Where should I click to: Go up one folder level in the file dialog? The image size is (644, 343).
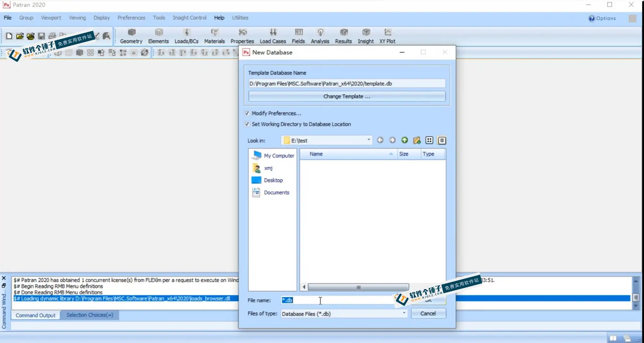[405, 140]
